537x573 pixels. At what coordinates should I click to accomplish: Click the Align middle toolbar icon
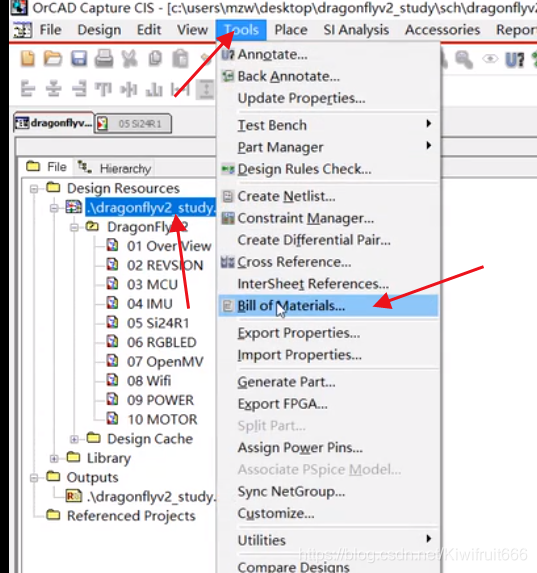tap(129, 90)
